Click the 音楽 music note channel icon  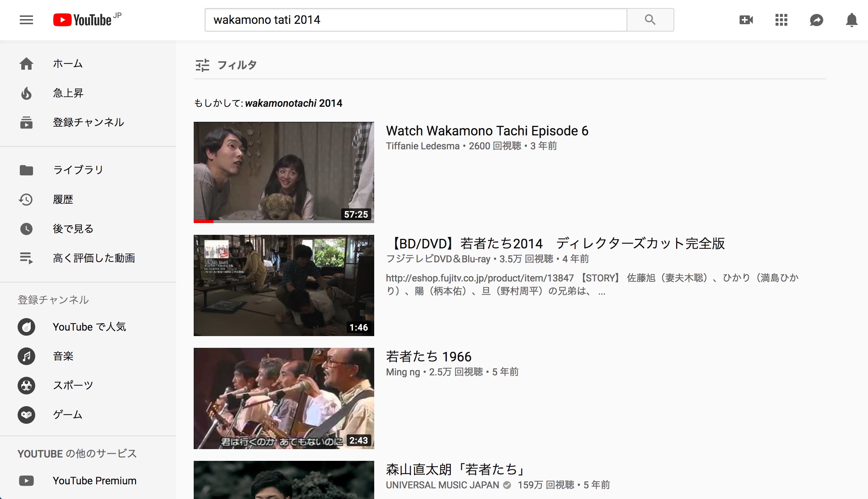point(26,356)
